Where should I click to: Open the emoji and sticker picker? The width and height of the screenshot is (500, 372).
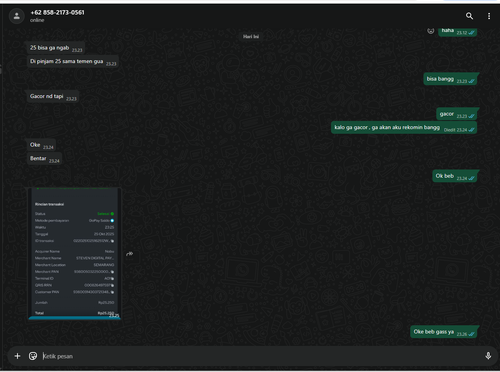(x=33, y=356)
